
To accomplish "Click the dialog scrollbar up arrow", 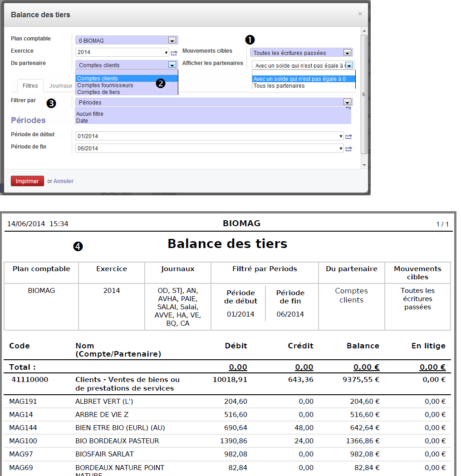I will click(364, 31).
